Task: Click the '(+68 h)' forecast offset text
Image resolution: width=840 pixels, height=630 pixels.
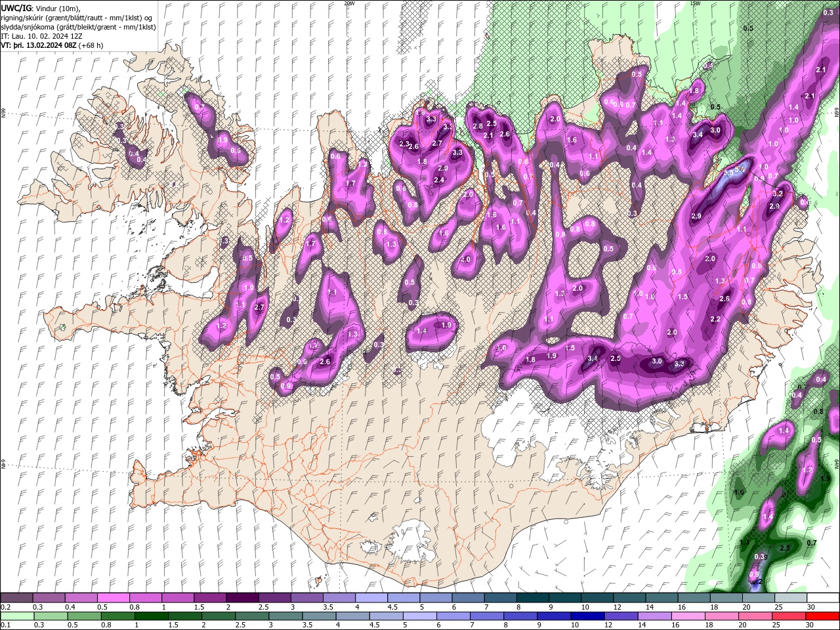Action: 91,45
